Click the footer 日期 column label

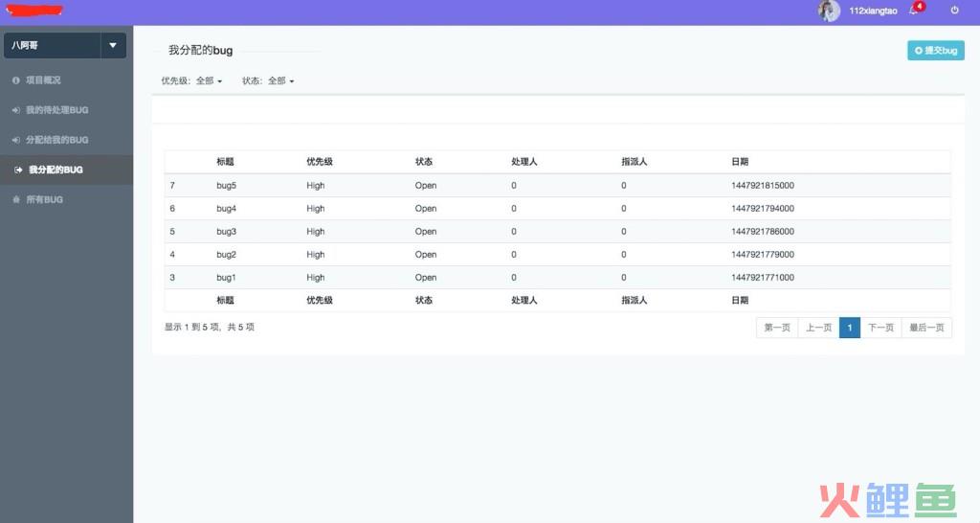(740, 300)
